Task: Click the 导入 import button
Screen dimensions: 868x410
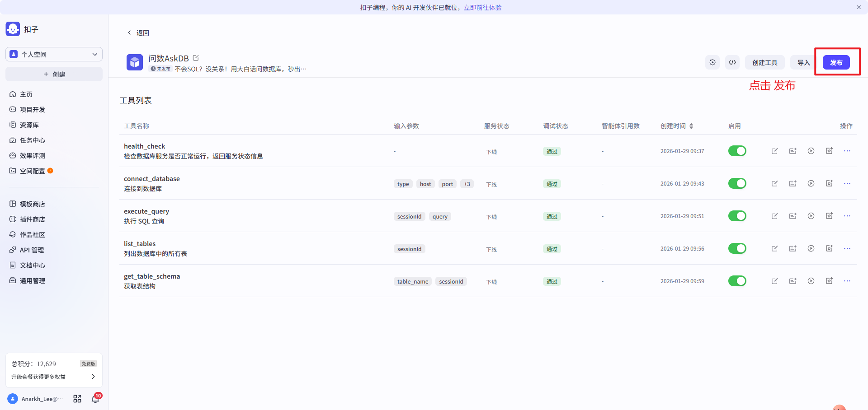Action: tap(803, 62)
